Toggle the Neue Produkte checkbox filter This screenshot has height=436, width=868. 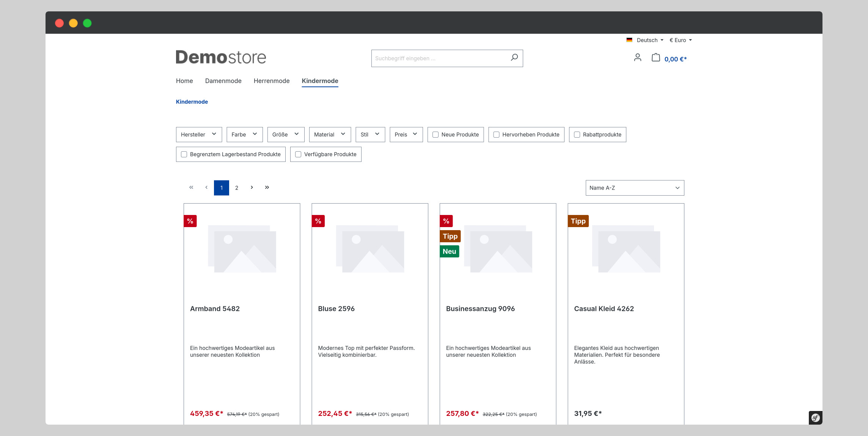(x=436, y=134)
